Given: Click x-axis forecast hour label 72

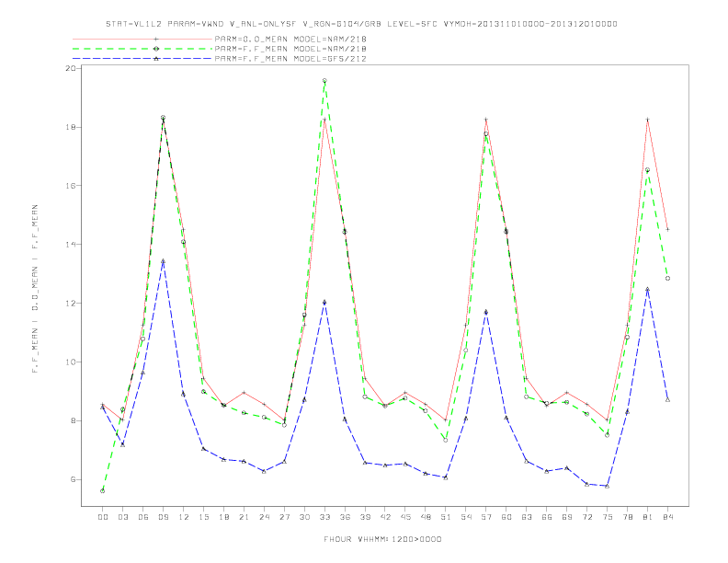Looking at the screenshot, I should coord(586,517).
